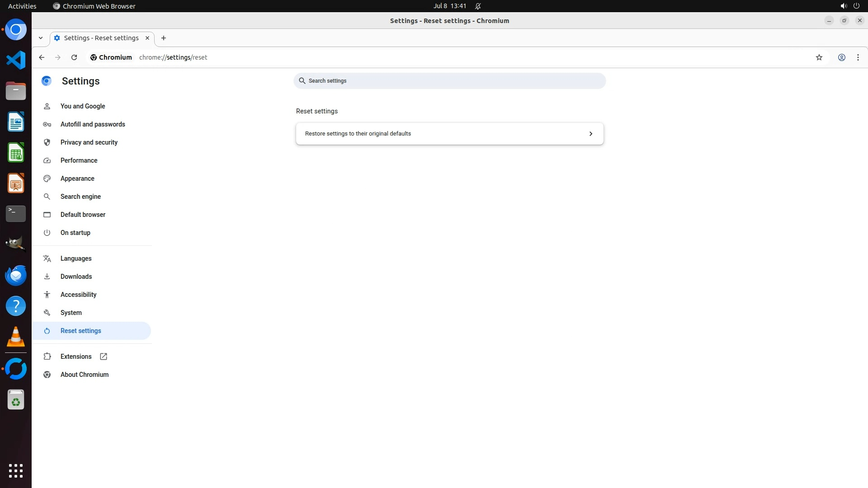Reload the page with refresh icon
Viewport: 868px width, 488px height.
74,57
